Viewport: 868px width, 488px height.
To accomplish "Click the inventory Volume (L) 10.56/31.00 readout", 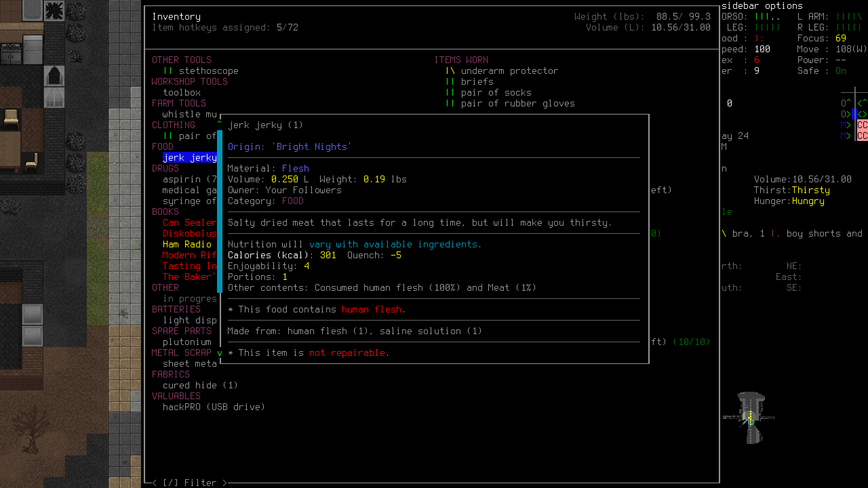I will tap(648, 27).
